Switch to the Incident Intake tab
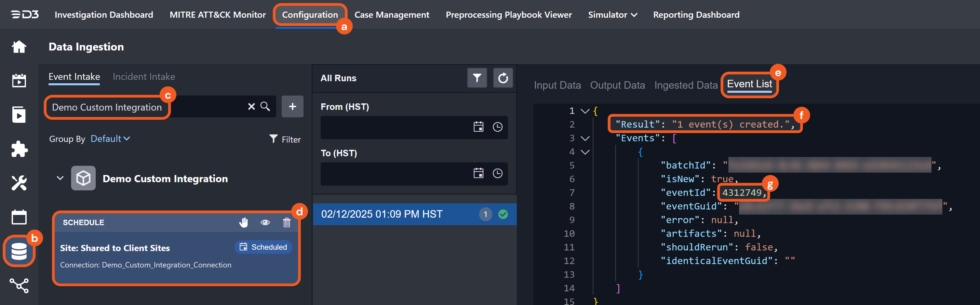This screenshot has height=305, width=980. click(144, 77)
